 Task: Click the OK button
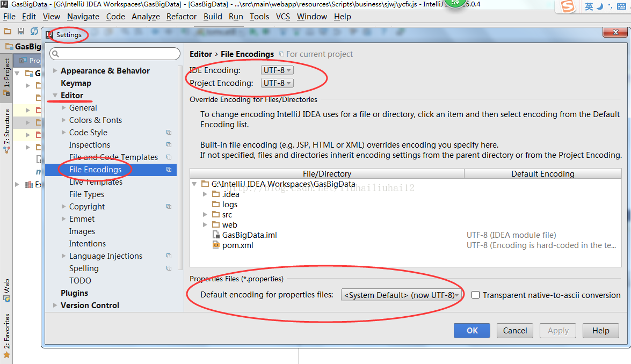[472, 331]
